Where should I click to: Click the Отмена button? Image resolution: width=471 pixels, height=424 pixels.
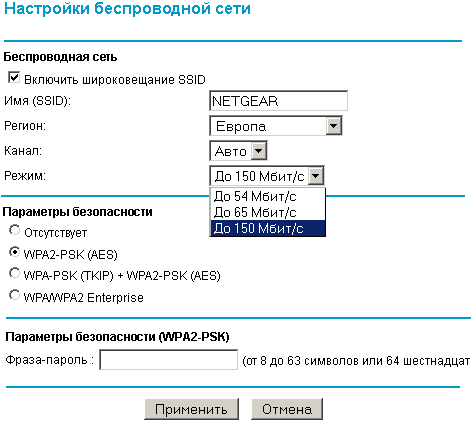[x=287, y=409]
